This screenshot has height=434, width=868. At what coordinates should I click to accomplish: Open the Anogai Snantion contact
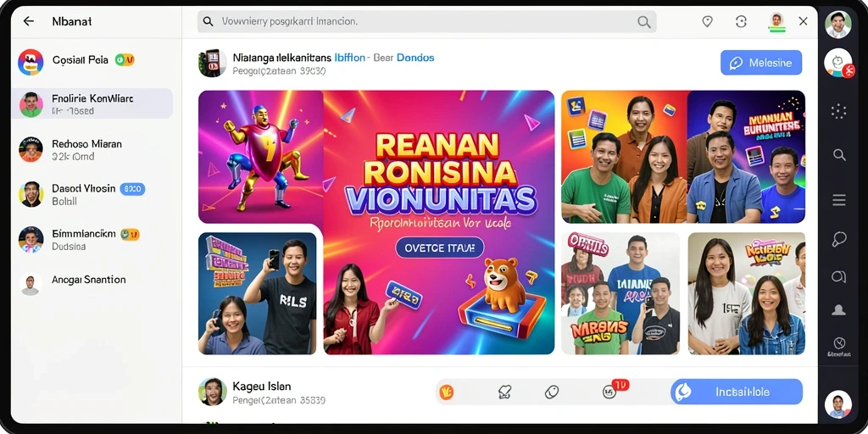92,284
